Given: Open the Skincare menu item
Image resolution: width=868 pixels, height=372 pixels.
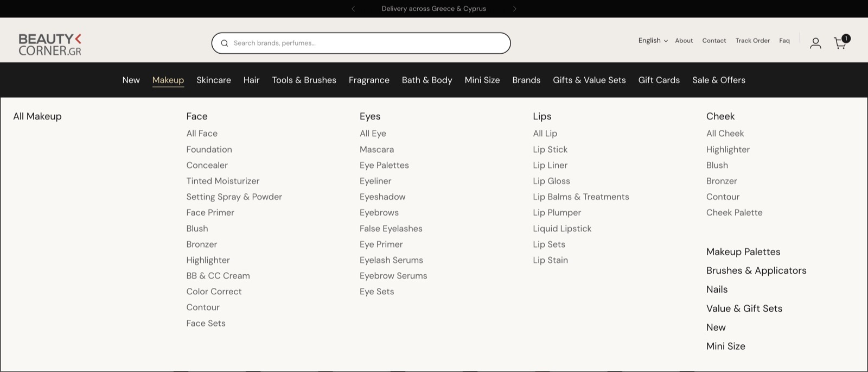Looking at the screenshot, I should coord(214,80).
